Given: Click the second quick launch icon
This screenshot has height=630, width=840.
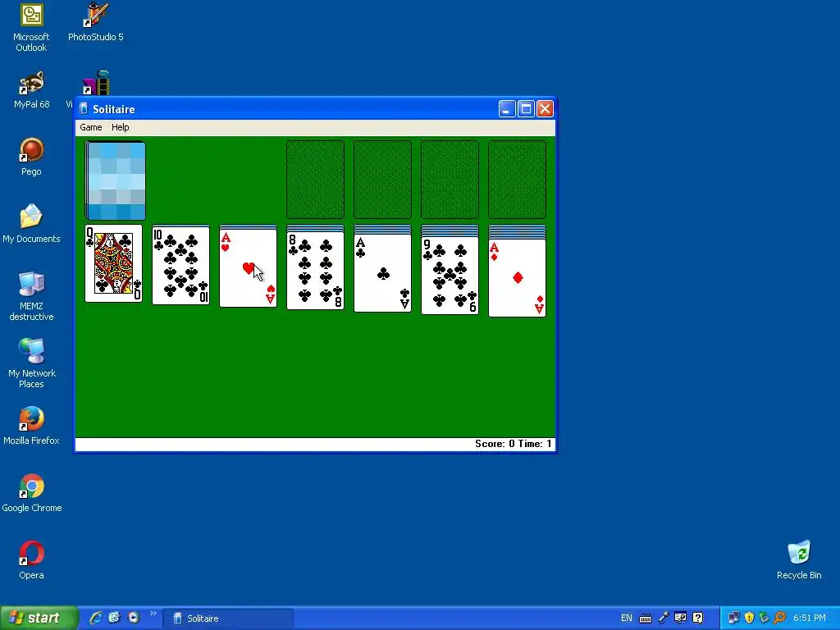Looking at the screenshot, I should click(114, 618).
